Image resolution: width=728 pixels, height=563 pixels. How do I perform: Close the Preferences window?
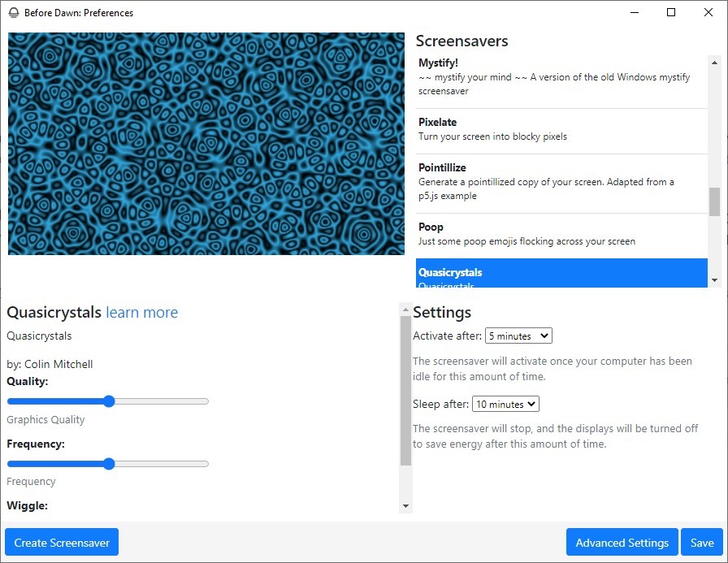(708, 12)
